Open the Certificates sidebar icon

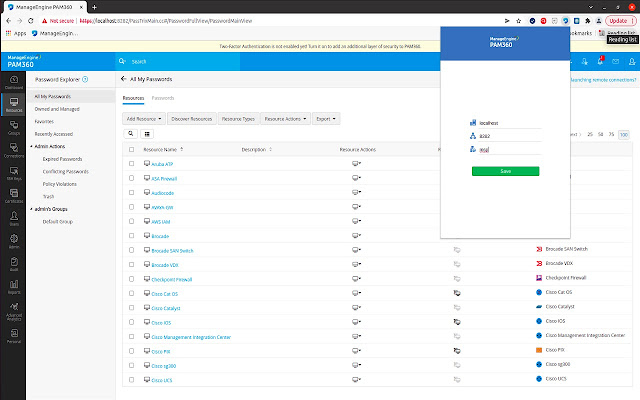(x=14, y=196)
